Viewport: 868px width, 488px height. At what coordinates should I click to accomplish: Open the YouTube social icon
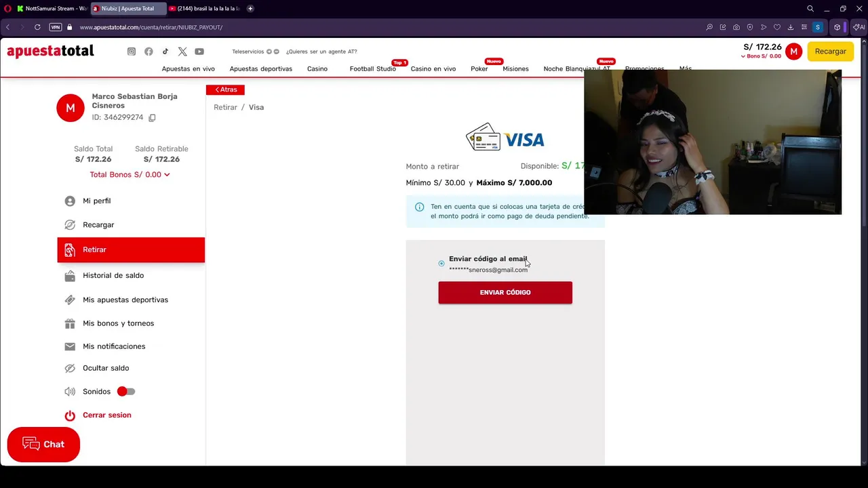click(199, 52)
